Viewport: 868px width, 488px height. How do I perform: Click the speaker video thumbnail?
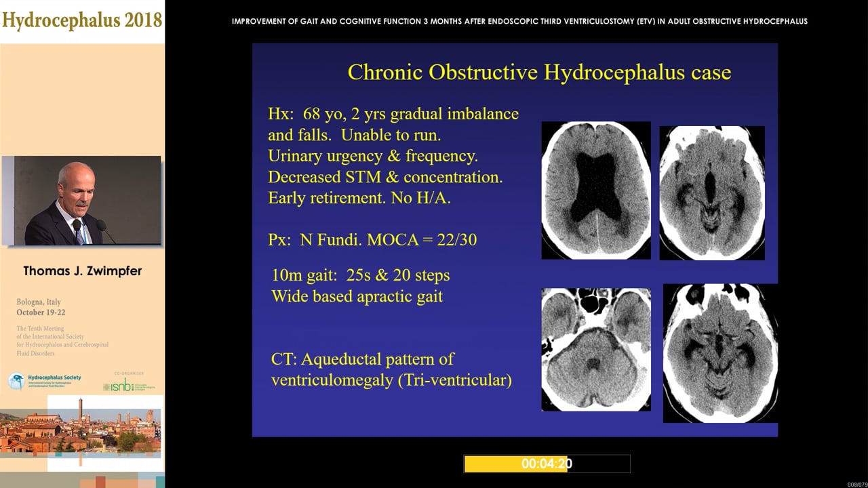(x=82, y=201)
